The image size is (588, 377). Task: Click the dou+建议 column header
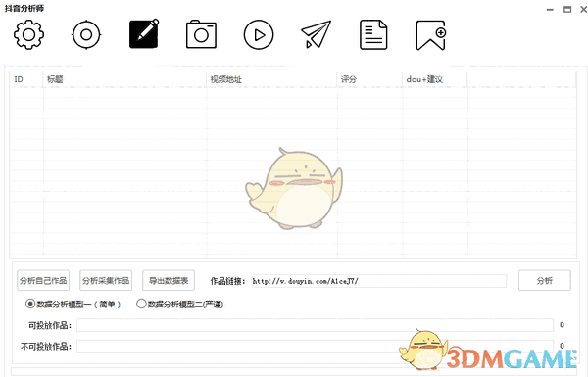[x=434, y=79]
